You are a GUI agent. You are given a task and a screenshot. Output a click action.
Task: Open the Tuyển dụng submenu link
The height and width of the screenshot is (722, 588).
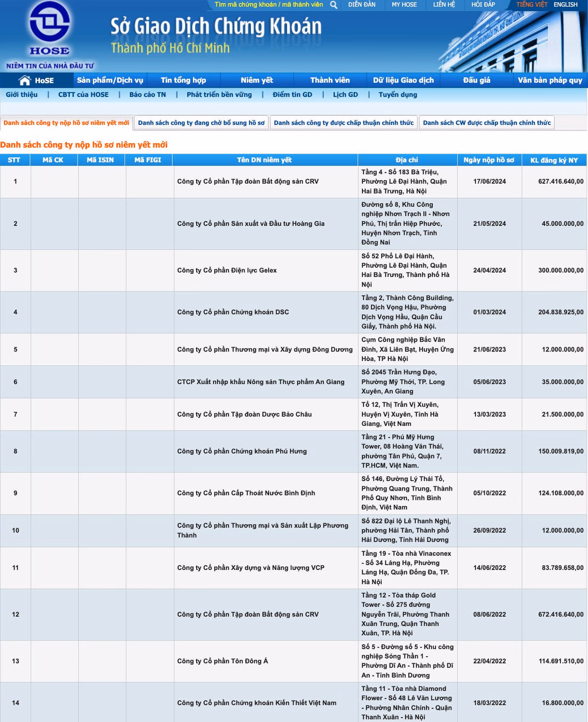(398, 95)
